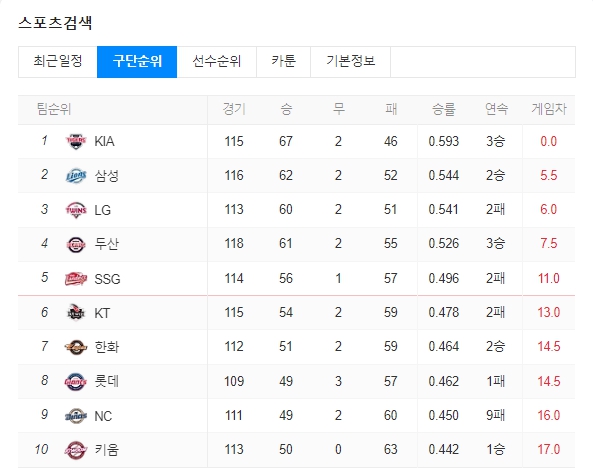Click NC's streak value 9패
This screenshot has height=474, width=593.
495,415
